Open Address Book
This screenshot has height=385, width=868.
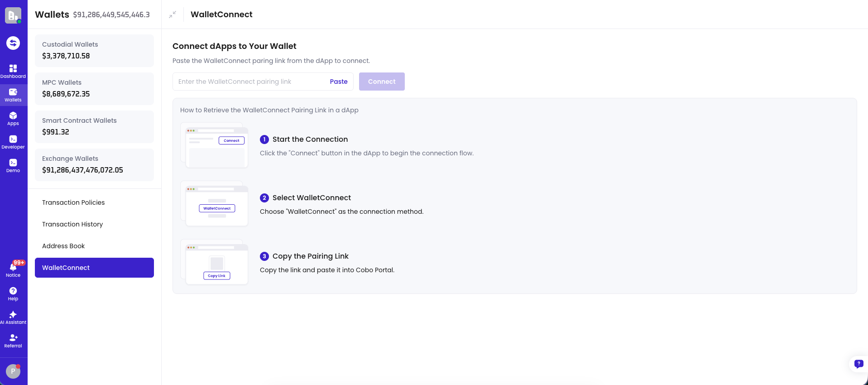point(94,246)
